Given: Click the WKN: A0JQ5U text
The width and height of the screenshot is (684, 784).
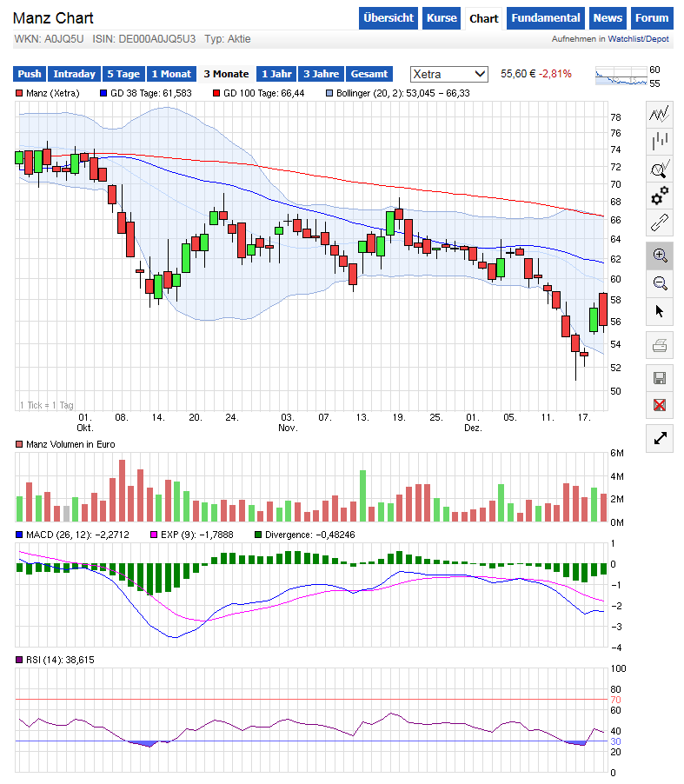Looking at the screenshot, I should point(49,39).
